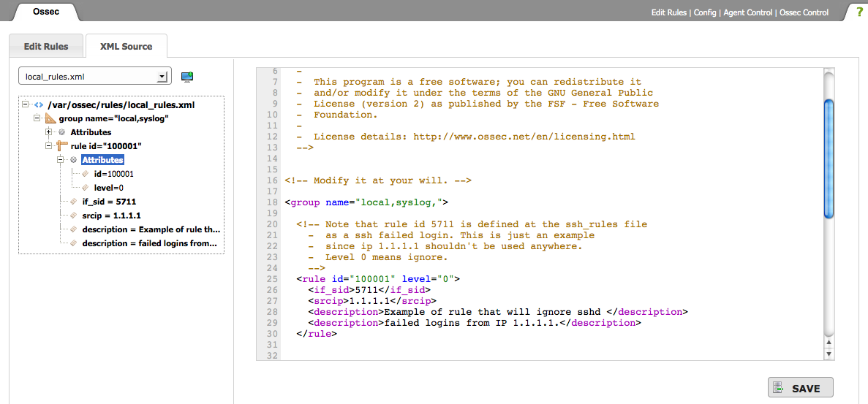868x404 pixels.
Task: Click the tag icon next to level=0
Action: coord(86,187)
